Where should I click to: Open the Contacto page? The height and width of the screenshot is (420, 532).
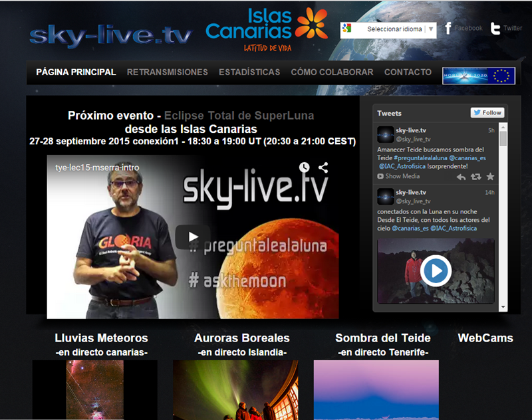(x=408, y=72)
